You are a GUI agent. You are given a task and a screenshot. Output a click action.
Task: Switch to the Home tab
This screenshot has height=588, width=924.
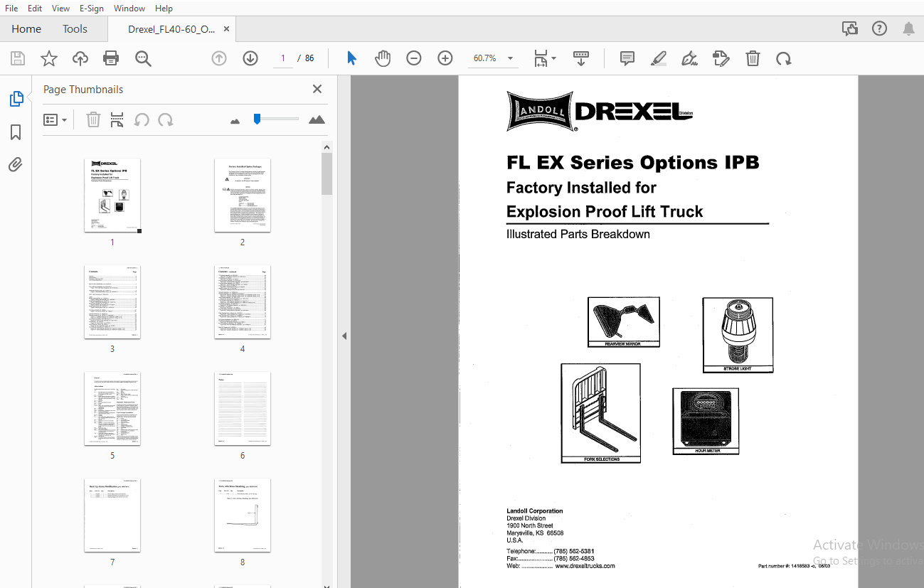coord(26,29)
